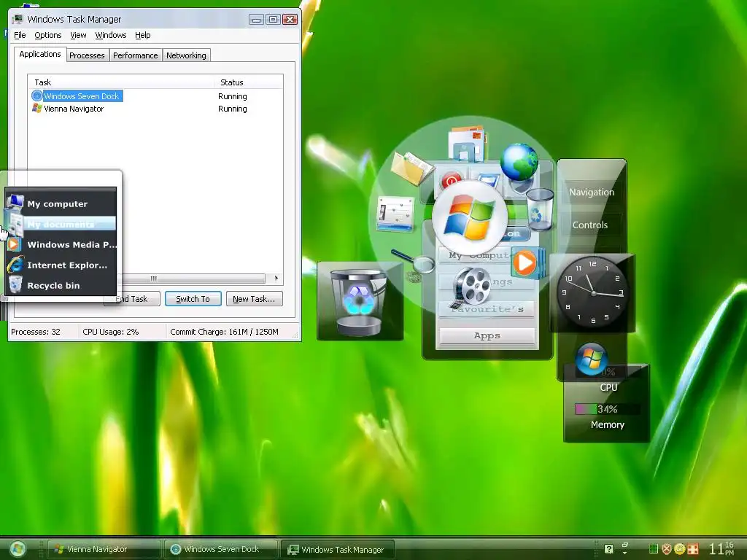Click the Switch To button
The width and height of the screenshot is (747, 560).
pos(193,298)
